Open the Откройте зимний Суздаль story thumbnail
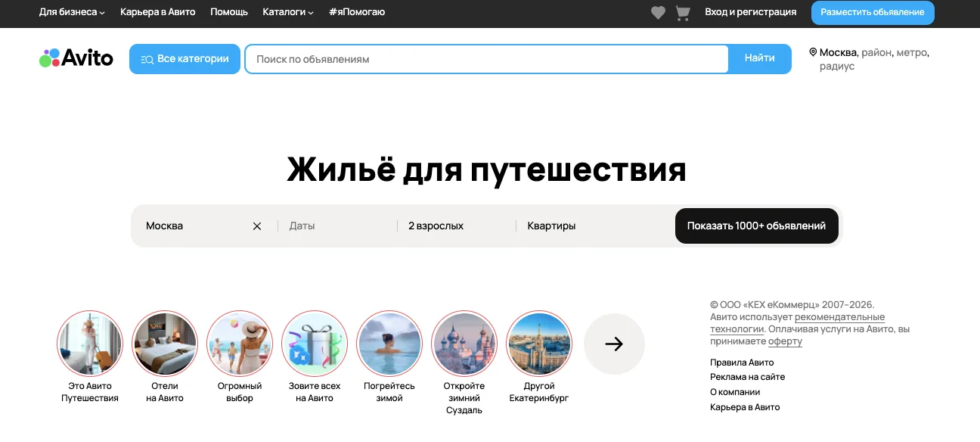980x442 pixels. coord(464,344)
